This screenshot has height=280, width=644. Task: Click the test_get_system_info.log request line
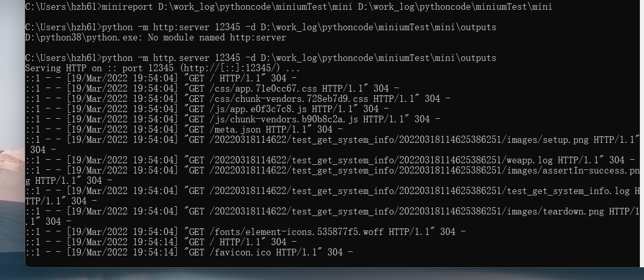click(x=332, y=196)
